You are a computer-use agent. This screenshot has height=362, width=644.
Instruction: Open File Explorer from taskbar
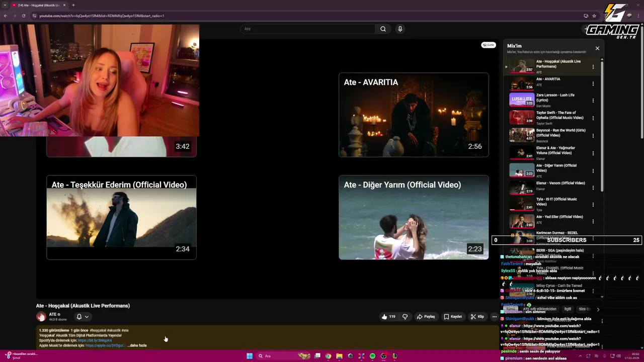click(339, 356)
